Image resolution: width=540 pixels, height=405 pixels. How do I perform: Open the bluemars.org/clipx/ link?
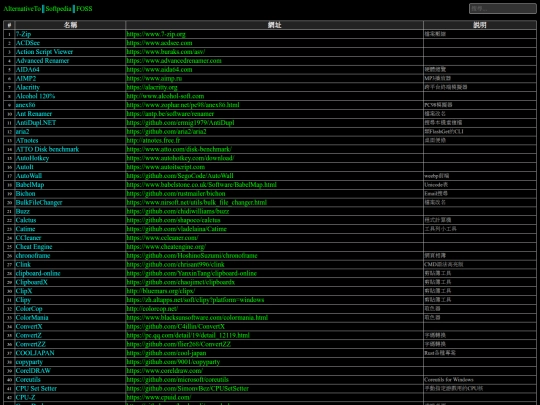pyautogui.click(x=160, y=291)
